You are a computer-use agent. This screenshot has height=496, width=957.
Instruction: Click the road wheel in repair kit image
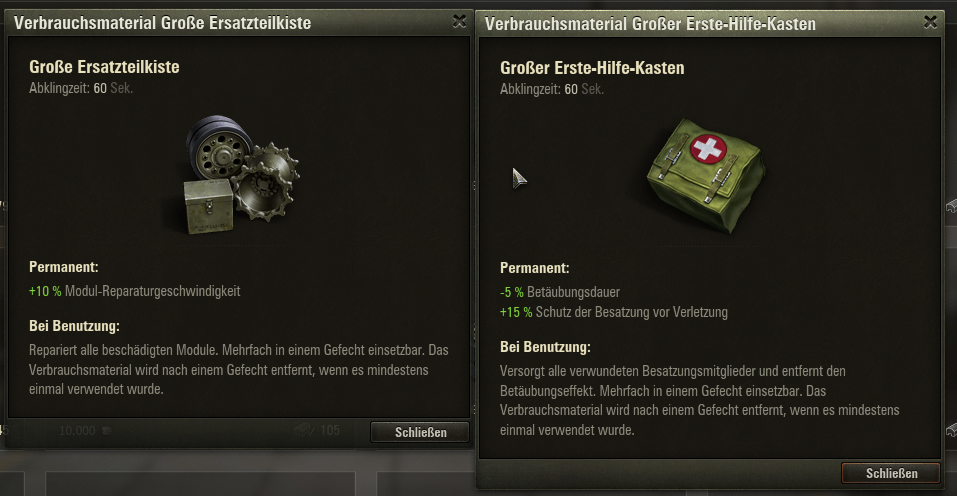(220, 147)
